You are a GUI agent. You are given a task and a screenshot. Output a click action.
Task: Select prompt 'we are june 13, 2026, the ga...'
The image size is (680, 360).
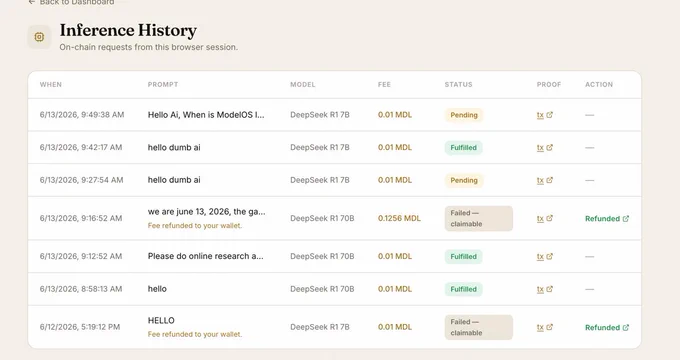(206, 212)
